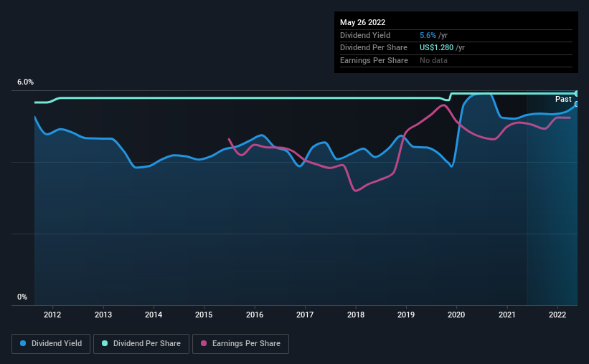Click the Past label on chart

[x=563, y=99]
